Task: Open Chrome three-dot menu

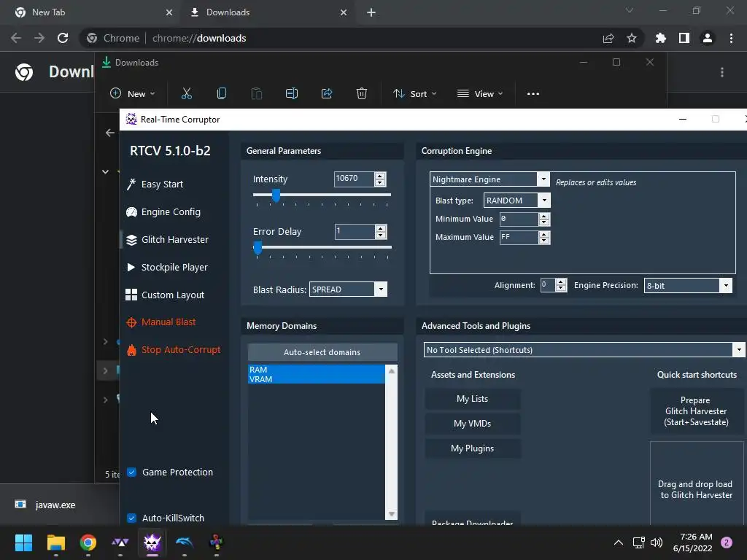Action: [731, 38]
